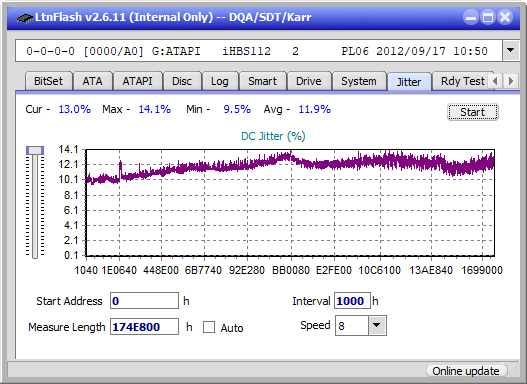Click the Max value 14.1%

tap(155, 109)
